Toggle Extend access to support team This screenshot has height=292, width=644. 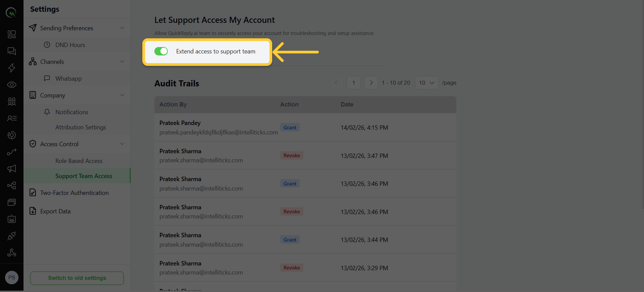point(161,51)
